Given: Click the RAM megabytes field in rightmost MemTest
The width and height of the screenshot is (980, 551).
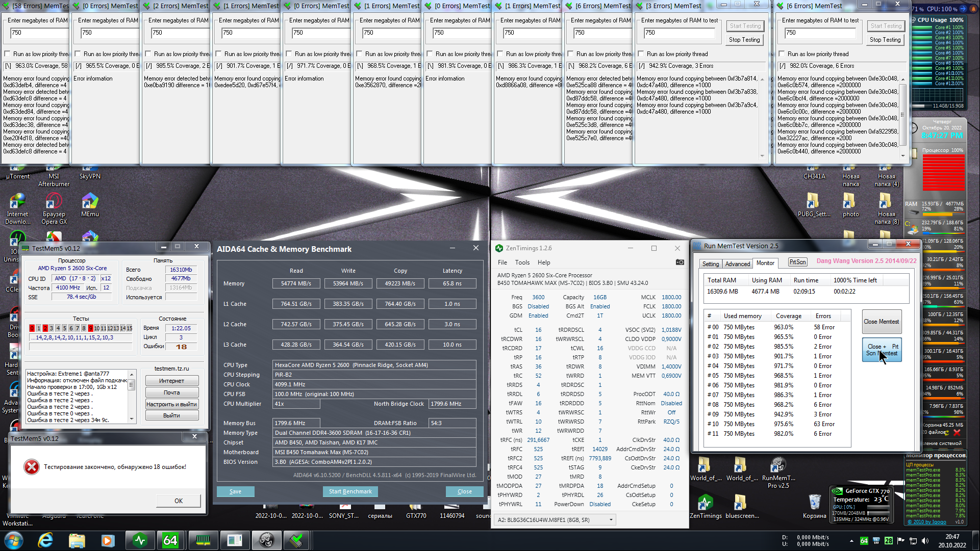Looking at the screenshot, I should click(x=820, y=33).
